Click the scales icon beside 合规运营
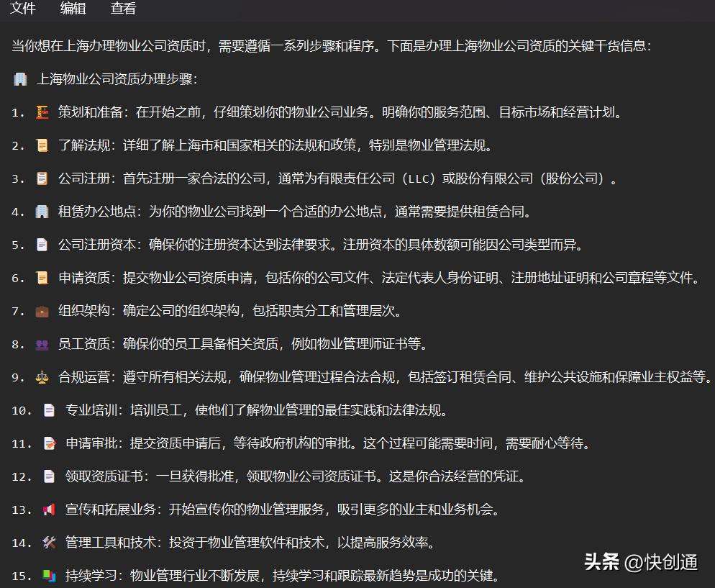The width and height of the screenshot is (715, 588). pos(42,377)
